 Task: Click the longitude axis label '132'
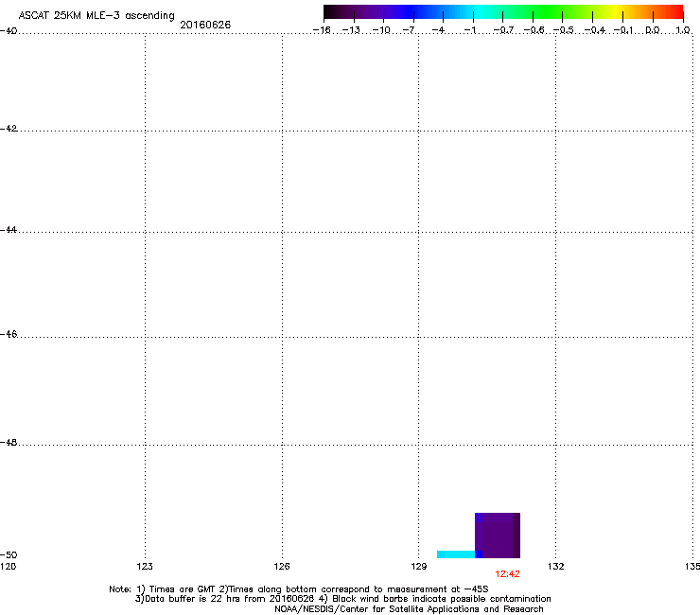556,567
